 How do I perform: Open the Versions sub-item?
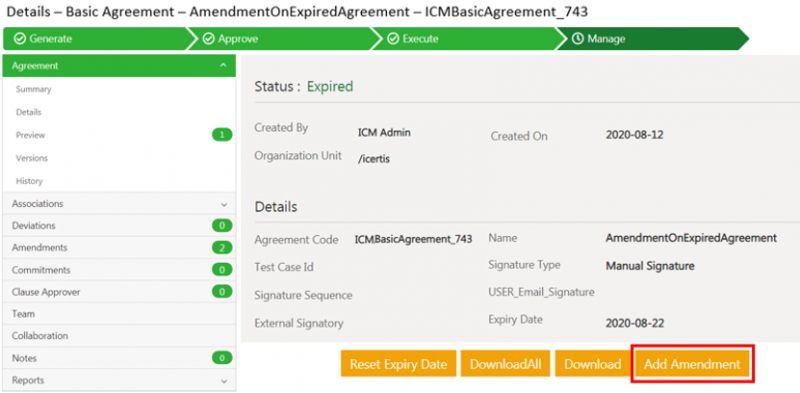[x=32, y=158]
